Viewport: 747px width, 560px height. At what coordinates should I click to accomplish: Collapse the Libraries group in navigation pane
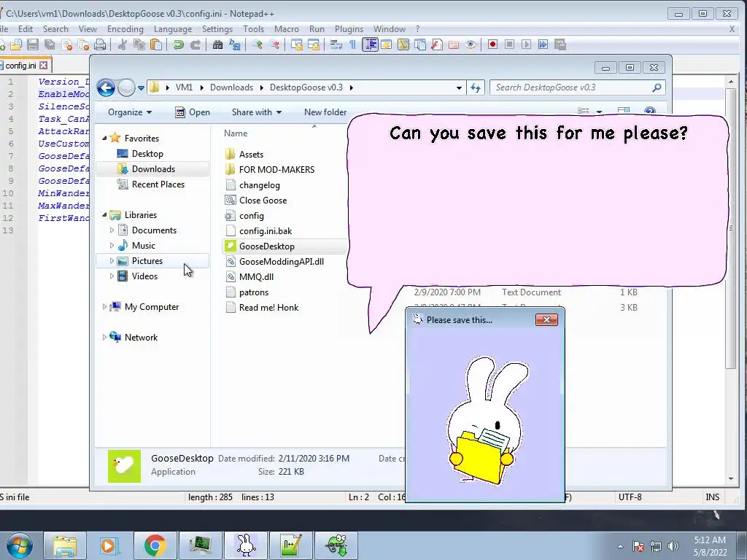pos(104,215)
